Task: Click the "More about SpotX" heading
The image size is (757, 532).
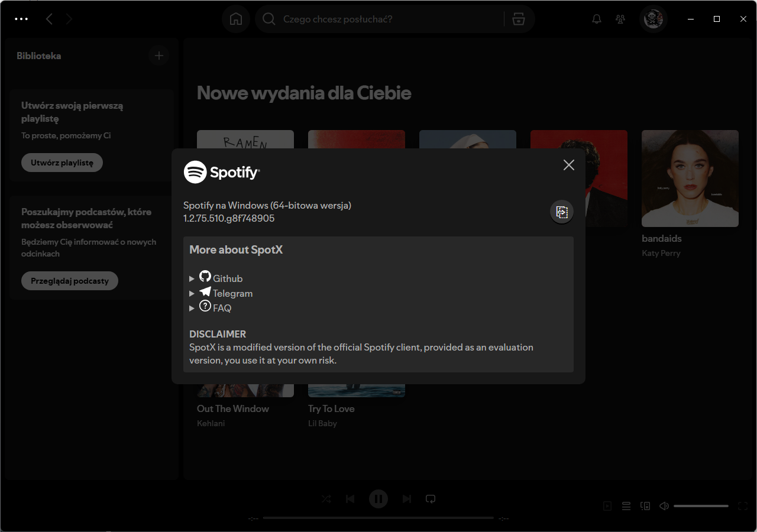Action: point(236,250)
